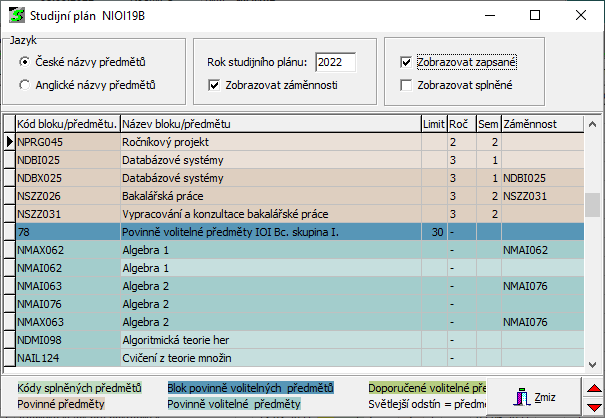Select the row 78 Povinně volitelné předměty block
This screenshot has width=605, height=418.
[268, 232]
